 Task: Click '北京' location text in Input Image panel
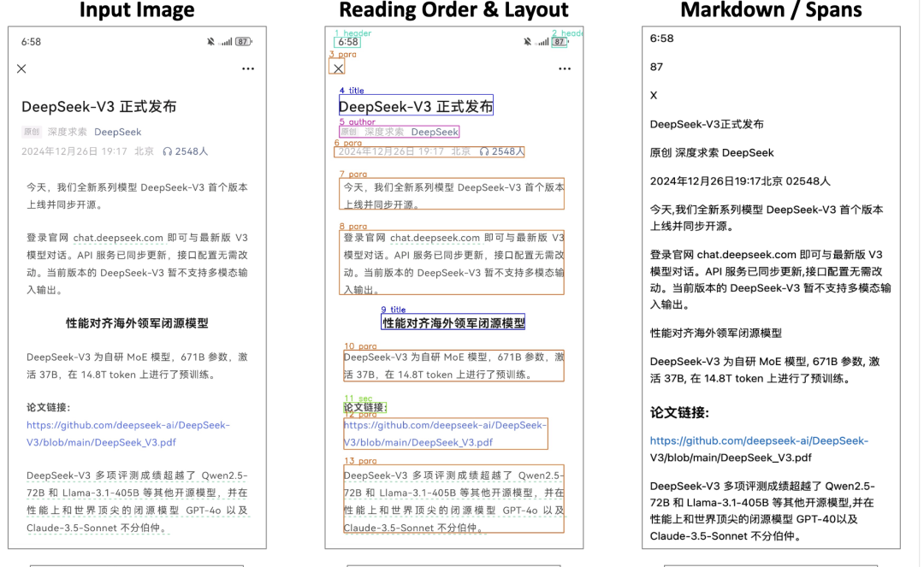[x=144, y=151]
